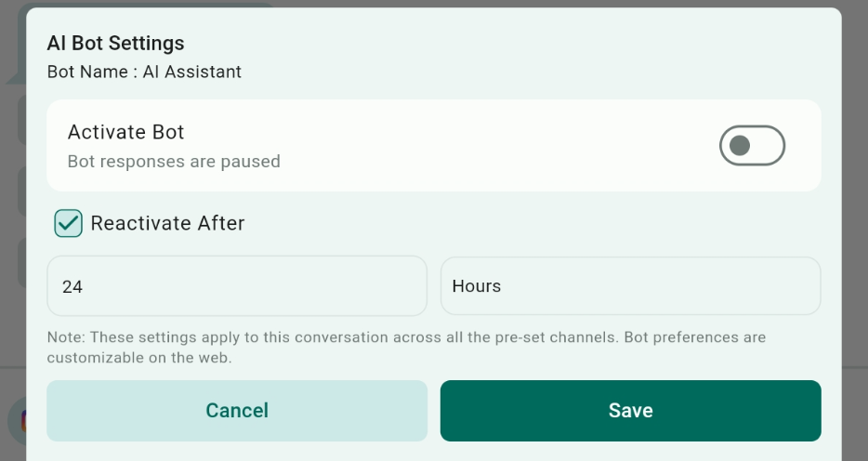Toggle the Activate Bot switch on
Viewport: 868px width, 461px height.
tap(752, 146)
